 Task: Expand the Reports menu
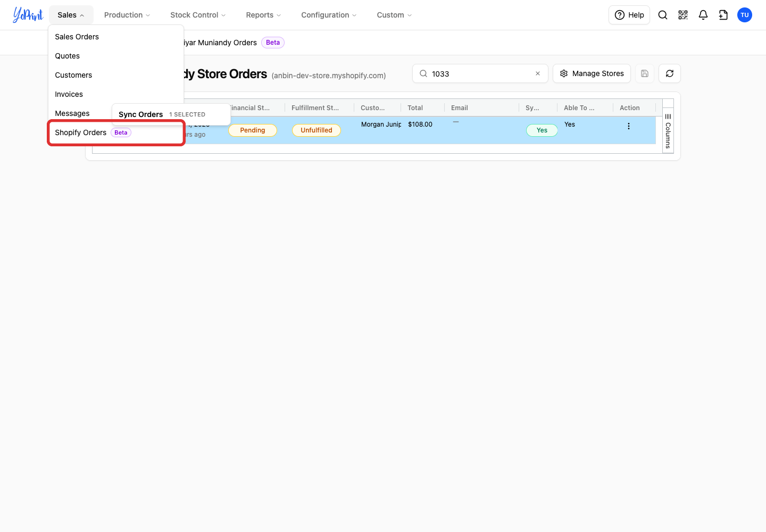263,15
